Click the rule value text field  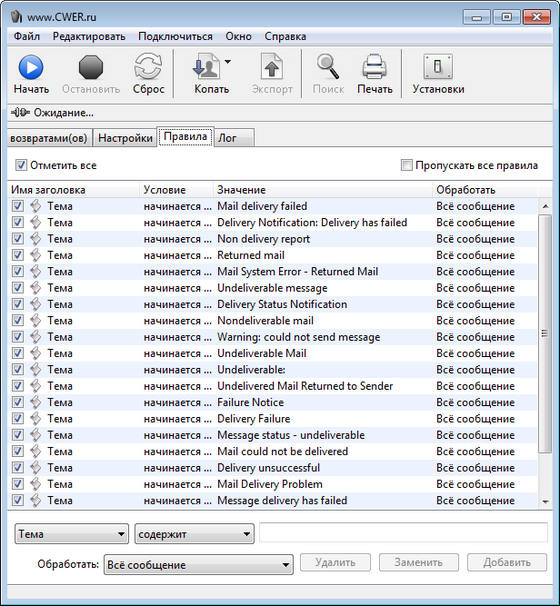(403, 533)
